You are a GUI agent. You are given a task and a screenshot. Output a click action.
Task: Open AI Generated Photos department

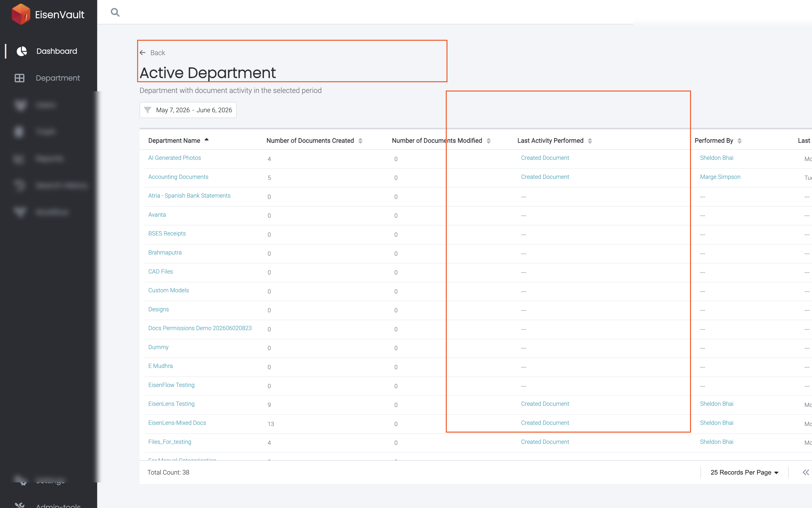coord(174,158)
